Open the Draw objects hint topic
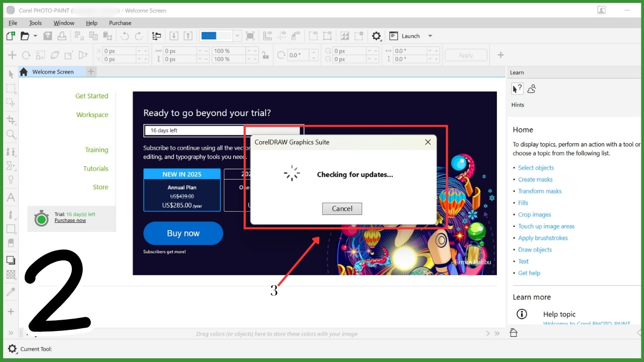The width and height of the screenshot is (644, 362). pos(535,250)
